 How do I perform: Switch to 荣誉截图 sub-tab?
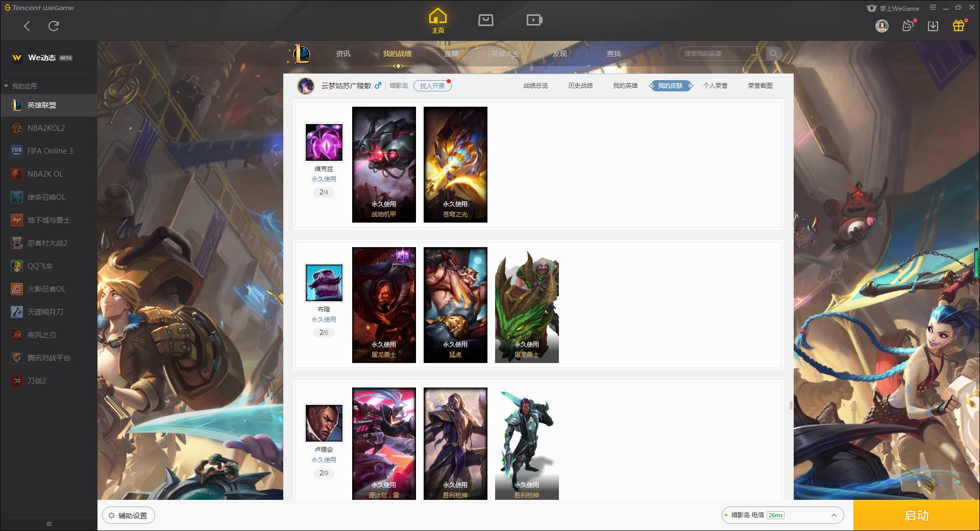point(760,86)
